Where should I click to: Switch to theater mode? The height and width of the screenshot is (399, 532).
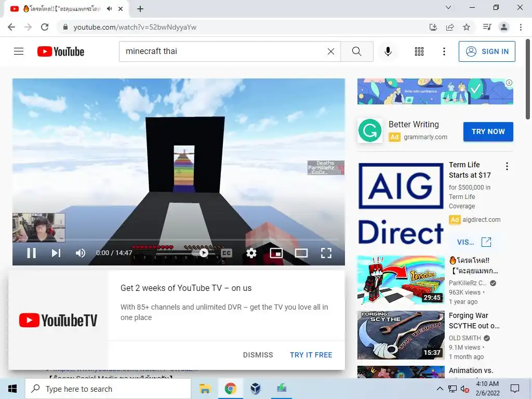(301, 253)
